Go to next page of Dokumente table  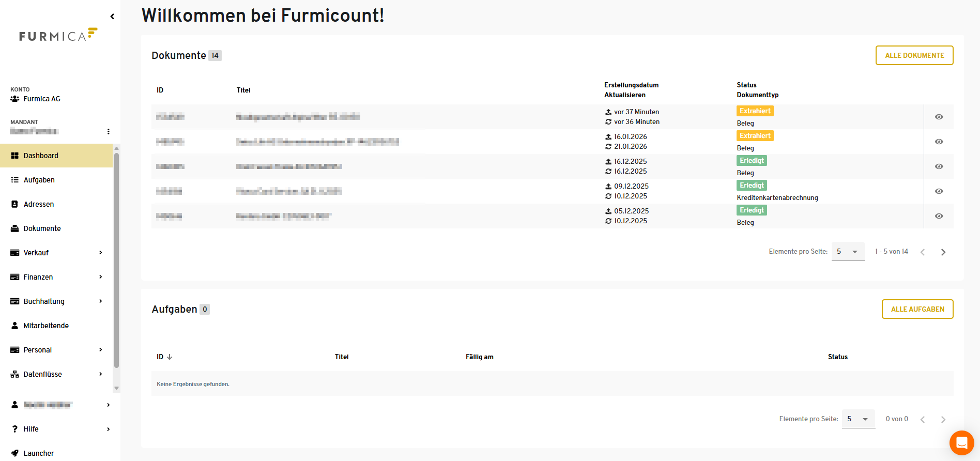(943, 252)
